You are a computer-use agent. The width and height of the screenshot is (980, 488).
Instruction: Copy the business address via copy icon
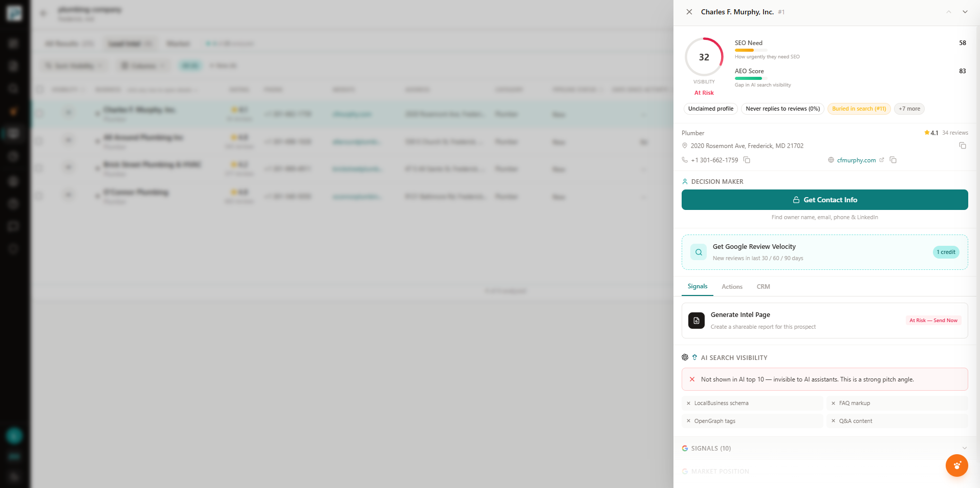tap(963, 145)
